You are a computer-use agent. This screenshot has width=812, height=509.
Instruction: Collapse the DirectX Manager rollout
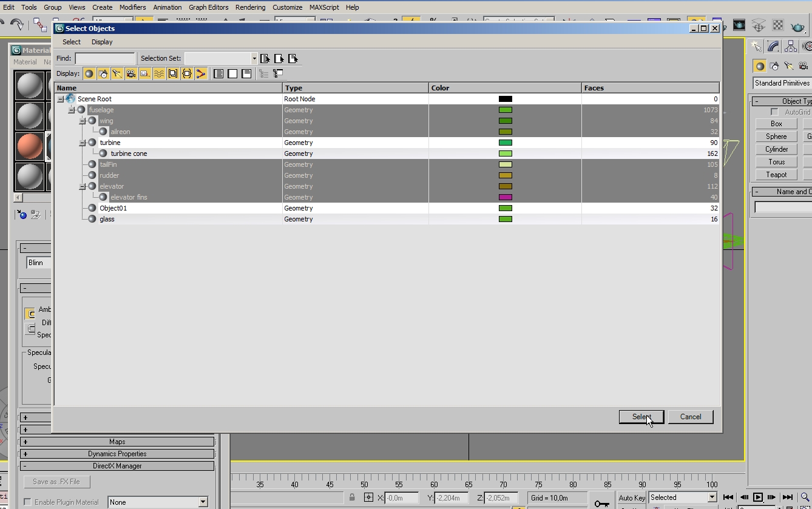(117, 466)
